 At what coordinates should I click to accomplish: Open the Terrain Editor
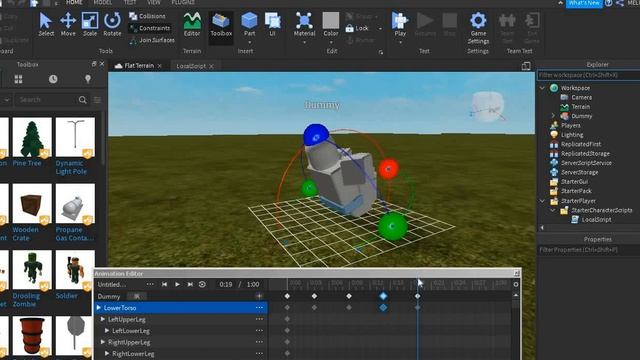point(192,24)
